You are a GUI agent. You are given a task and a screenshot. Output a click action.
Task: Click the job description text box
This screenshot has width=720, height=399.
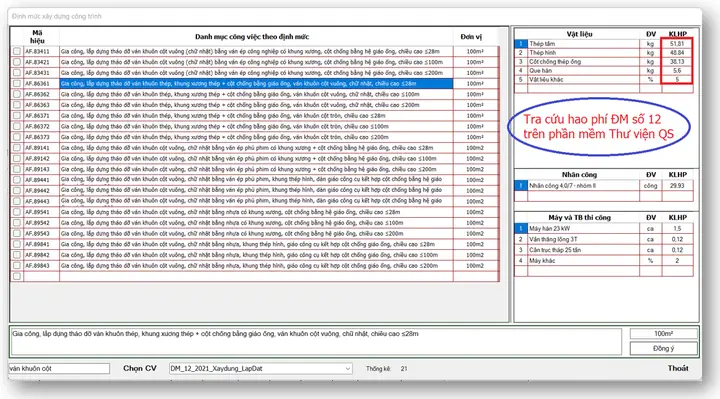point(316,342)
